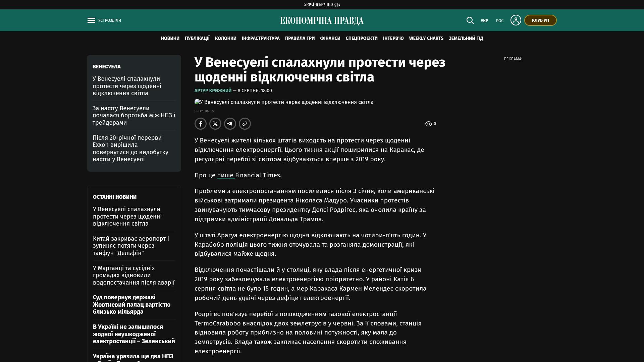Open author Артур Крижний's page

click(x=213, y=91)
